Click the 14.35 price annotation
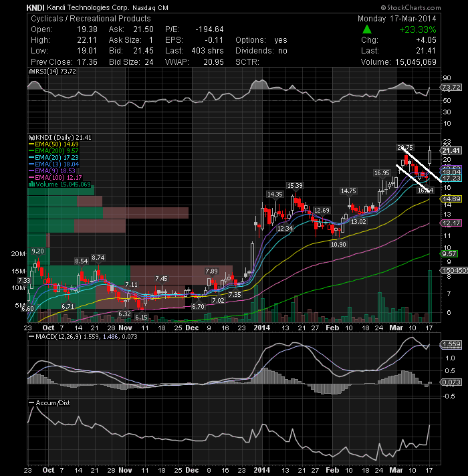The image size is (468, 476). click(275, 195)
